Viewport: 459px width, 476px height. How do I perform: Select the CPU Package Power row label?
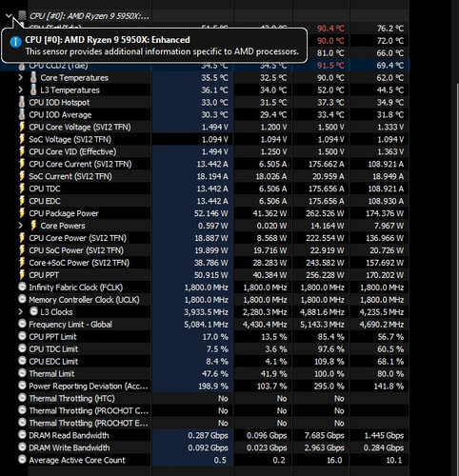tap(64, 213)
